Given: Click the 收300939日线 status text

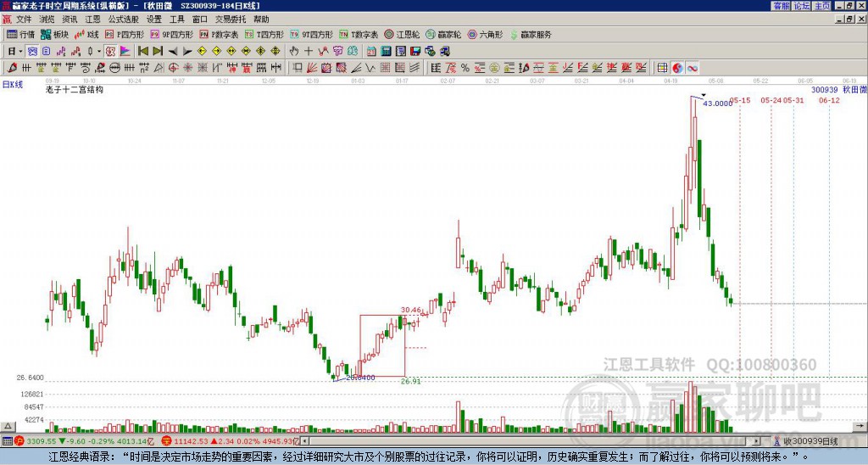Looking at the screenshot, I should pyautogui.click(x=810, y=441).
